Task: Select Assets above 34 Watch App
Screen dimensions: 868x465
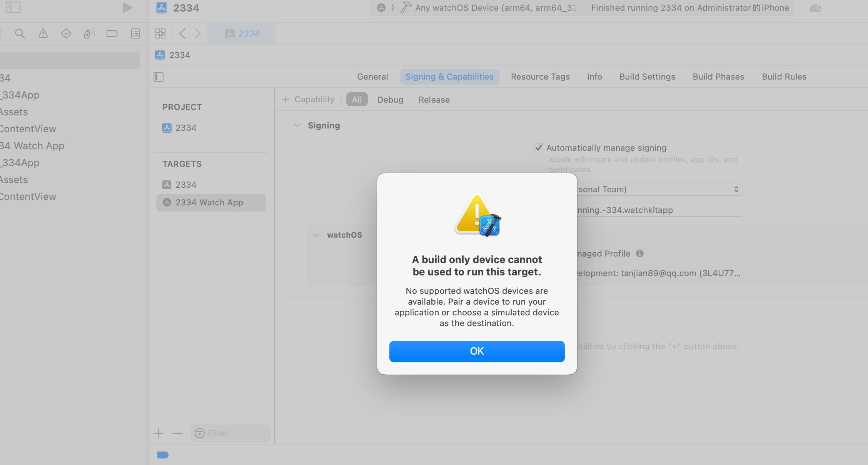Action: (14, 112)
